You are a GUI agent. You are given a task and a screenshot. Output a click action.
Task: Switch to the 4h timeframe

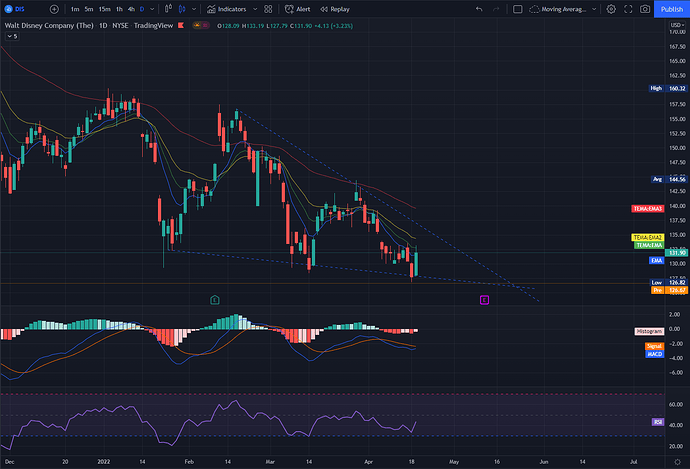pyautogui.click(x=131, y=9)
